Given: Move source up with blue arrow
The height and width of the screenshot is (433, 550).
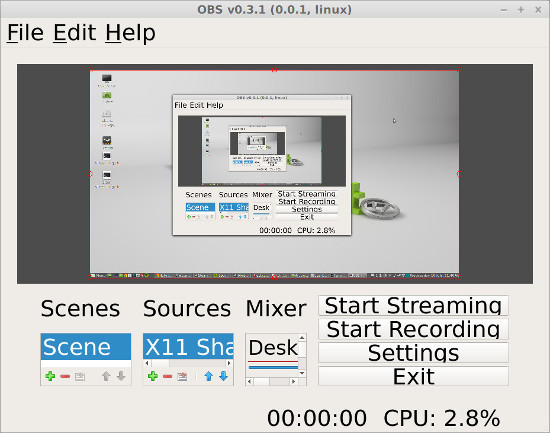Looking at the screenshot, I should [208, 376].
